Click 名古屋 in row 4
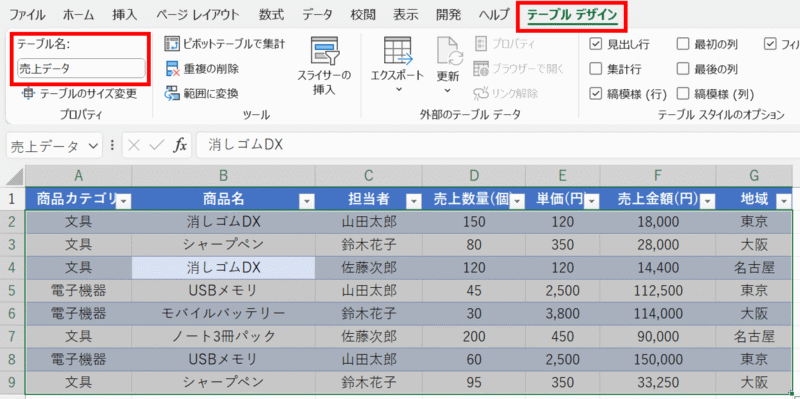This screenshot has width=800, height=399. 755,268
